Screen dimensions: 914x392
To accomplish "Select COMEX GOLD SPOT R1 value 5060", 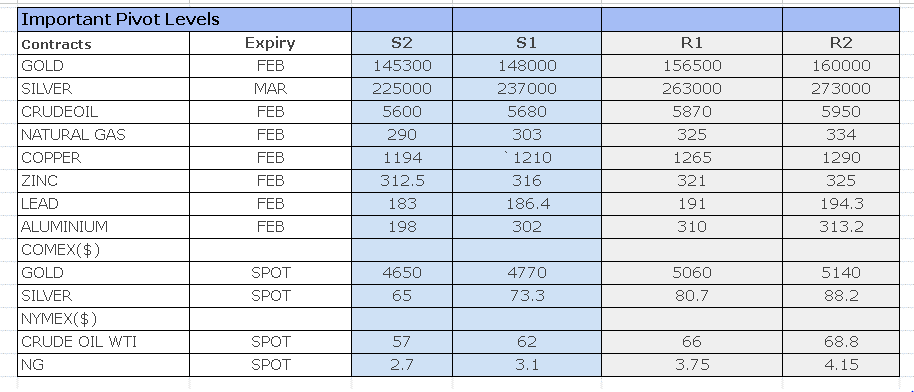I will click(692, 273).
